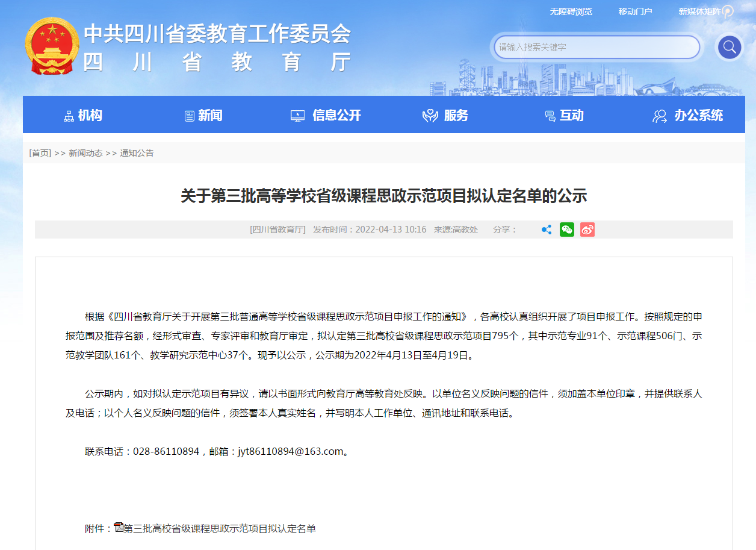756x550 pixels.
Task: Click the 机构 organization icon
Action: [x=69, y=116]
